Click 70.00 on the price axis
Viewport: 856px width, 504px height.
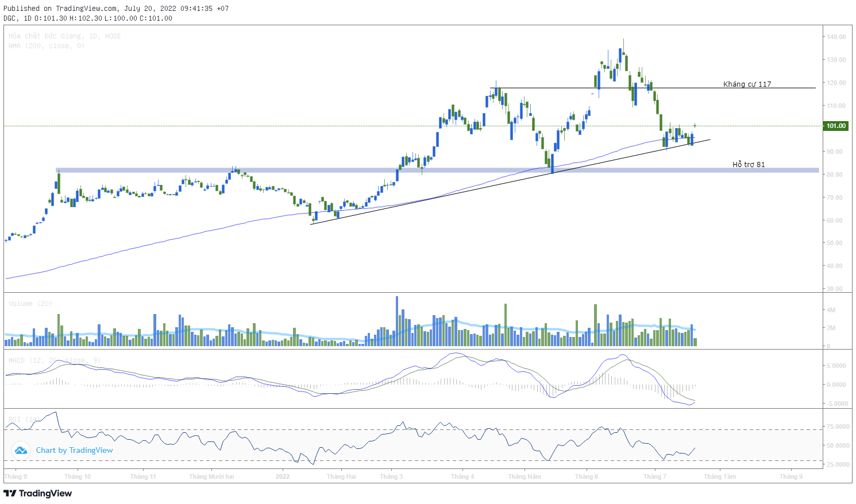point(835,197)
